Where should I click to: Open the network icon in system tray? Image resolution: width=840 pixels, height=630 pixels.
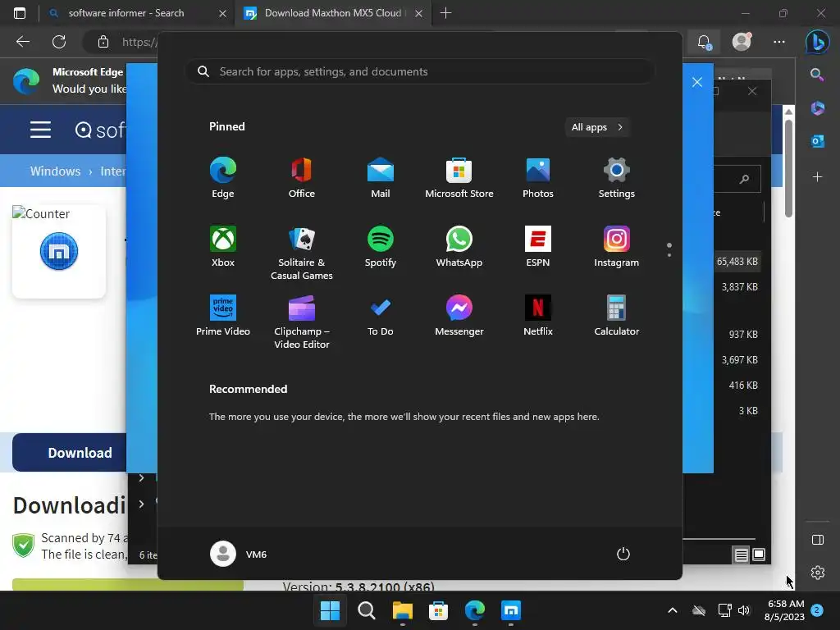(725, 610)
